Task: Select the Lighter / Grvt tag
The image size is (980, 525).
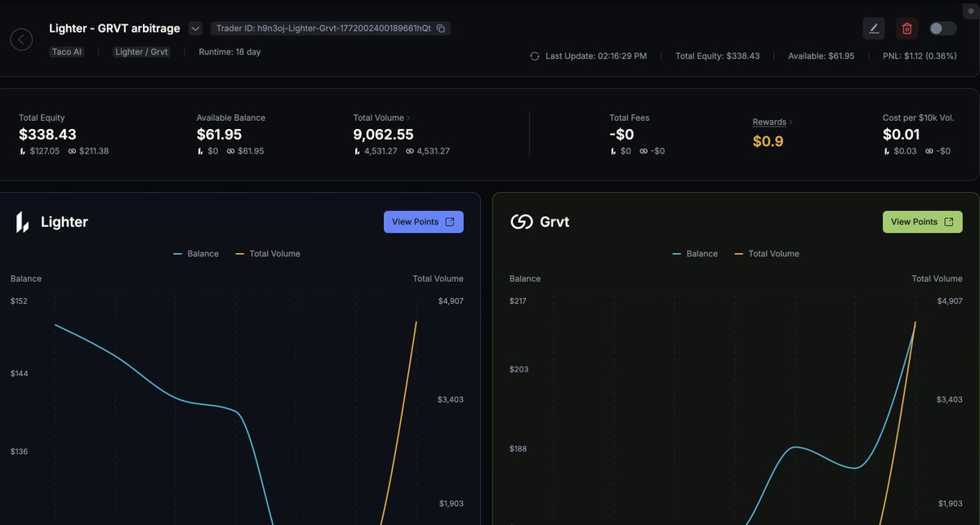Action: coord(142,51)
